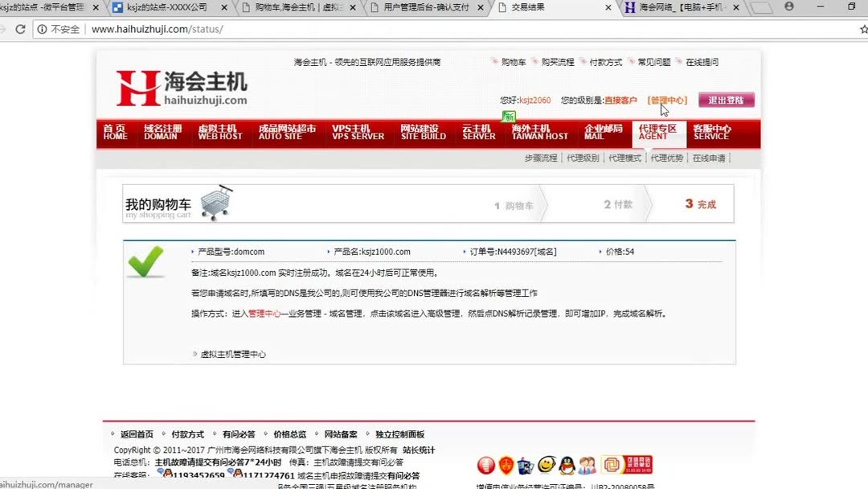Click the green checkmark success icon
Image resolution: width=868 pixels, height=489 pixels.
[x=145, y=263]
